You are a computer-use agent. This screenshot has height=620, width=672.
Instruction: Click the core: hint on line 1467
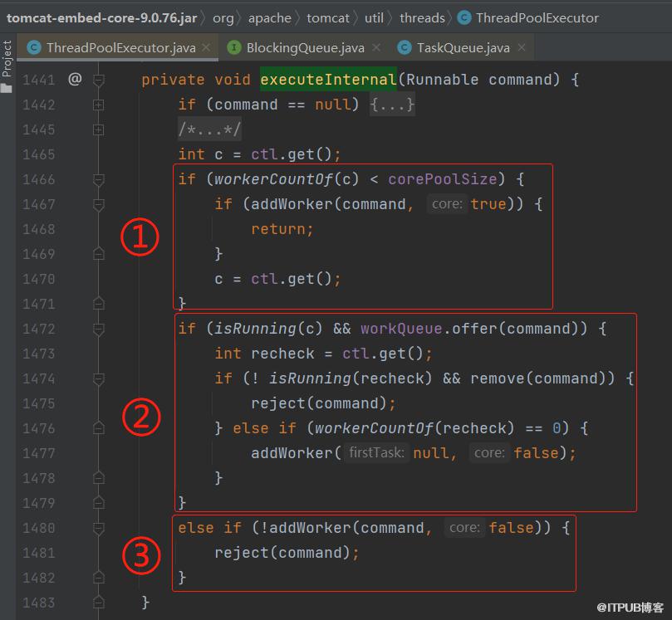(x=447, y=204)
